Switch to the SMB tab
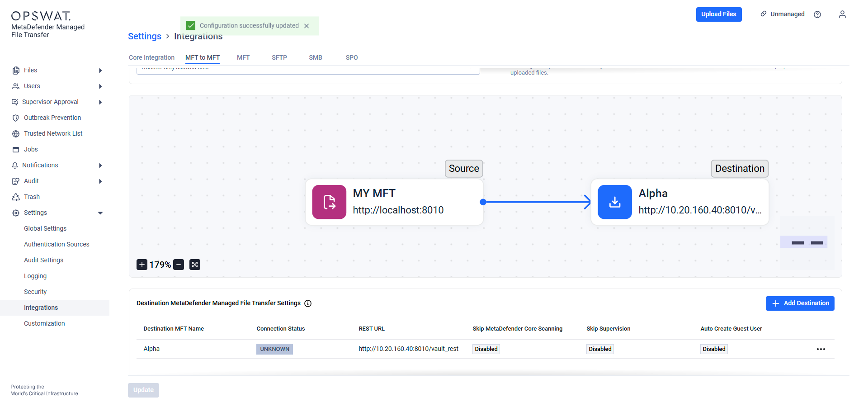 [x=316, y=57]
